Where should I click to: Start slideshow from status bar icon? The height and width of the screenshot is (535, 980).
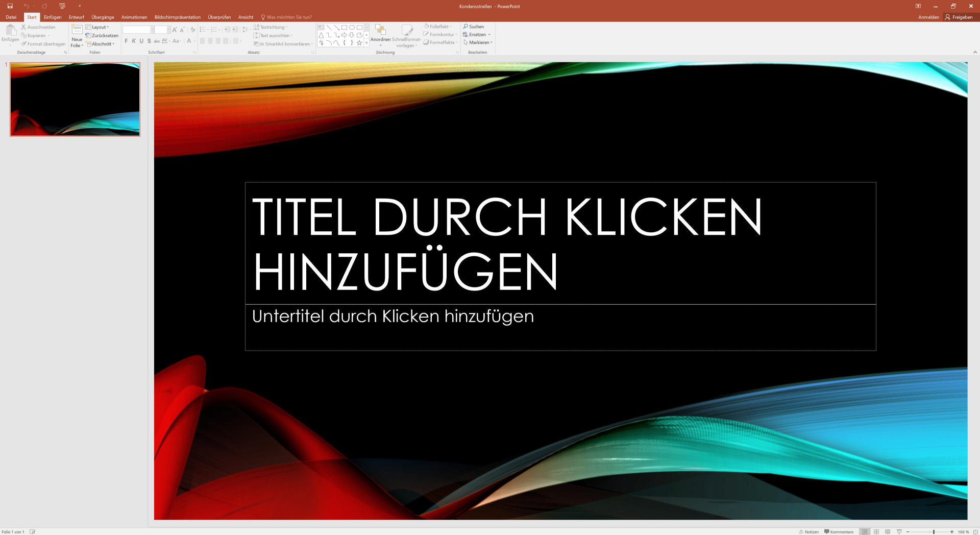[899, 531]
